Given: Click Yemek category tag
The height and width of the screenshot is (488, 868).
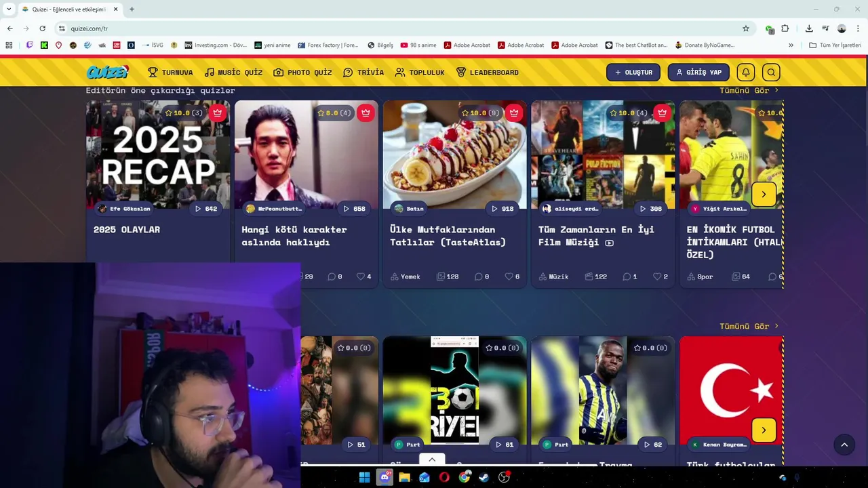Looking at the screenshot, I should coord(406,277).
